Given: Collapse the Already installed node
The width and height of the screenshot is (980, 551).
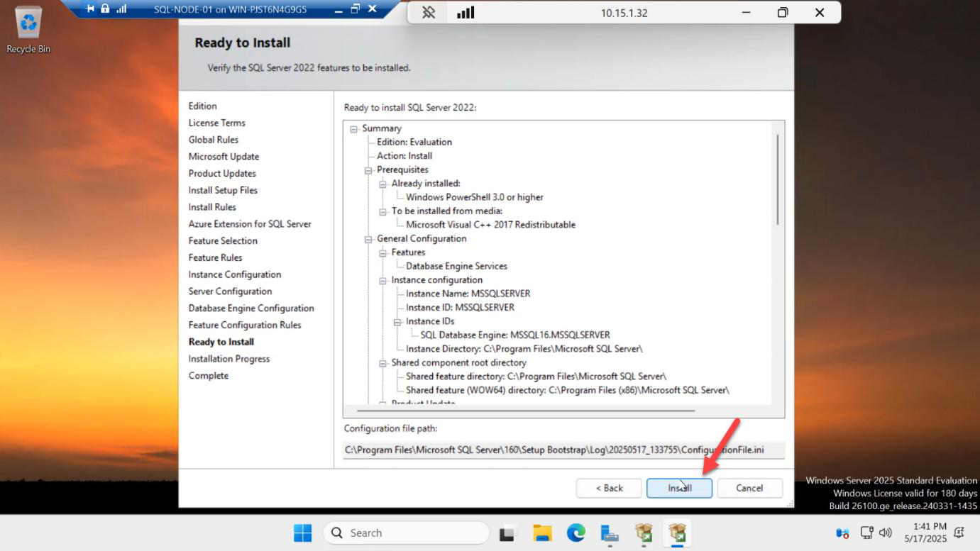Looking at the screenshot, I should click(382, 184).
